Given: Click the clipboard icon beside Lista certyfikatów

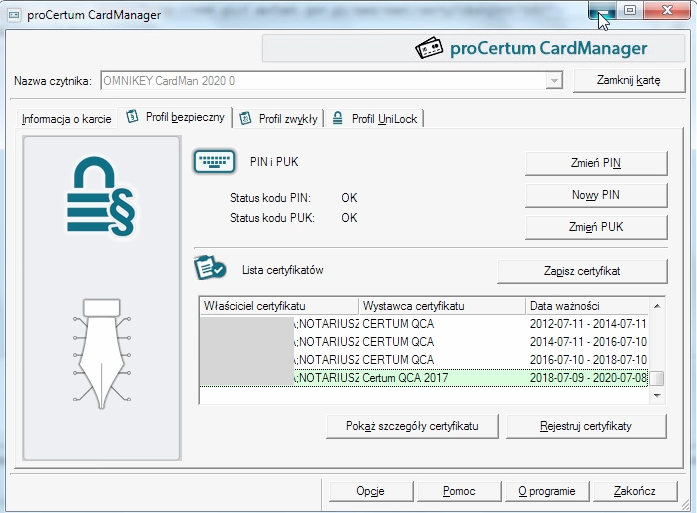Looking at the screenshot, I should coord(210,268).
